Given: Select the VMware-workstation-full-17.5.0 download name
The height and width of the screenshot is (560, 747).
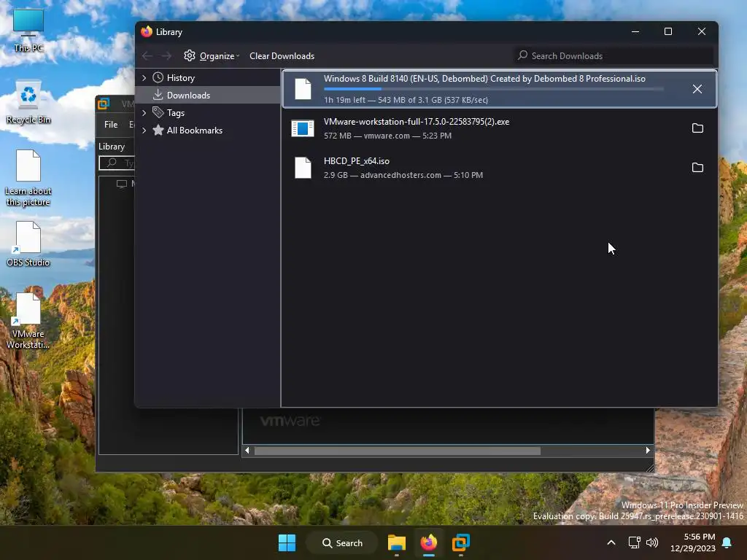Looking at the screenshot, I should [417, 122].
